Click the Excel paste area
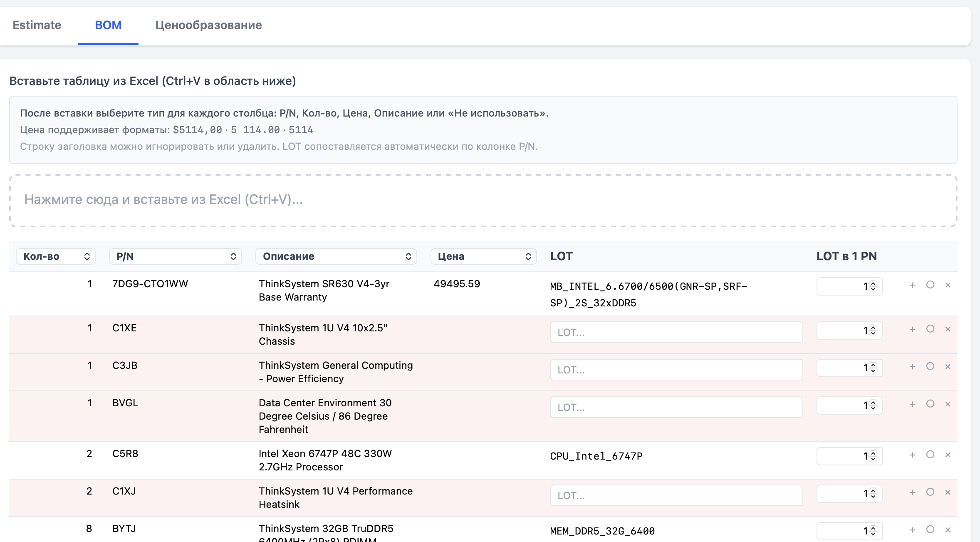 483,200
